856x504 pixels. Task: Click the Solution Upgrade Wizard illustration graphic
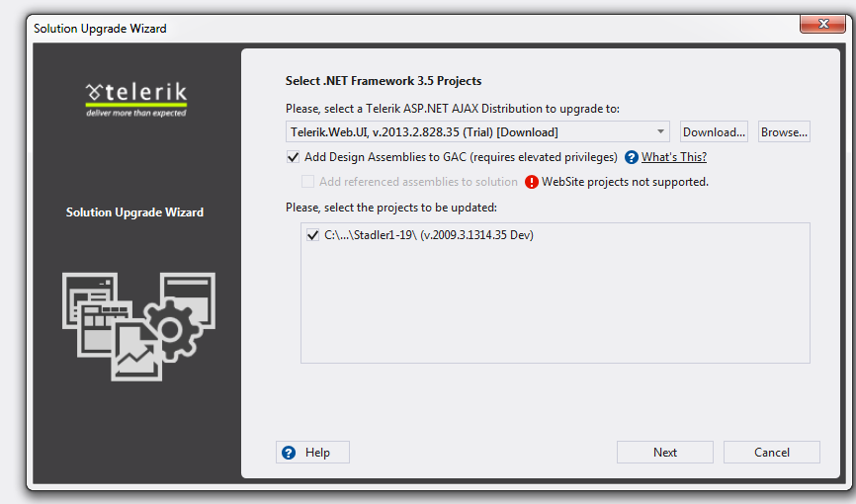point(138,326)
